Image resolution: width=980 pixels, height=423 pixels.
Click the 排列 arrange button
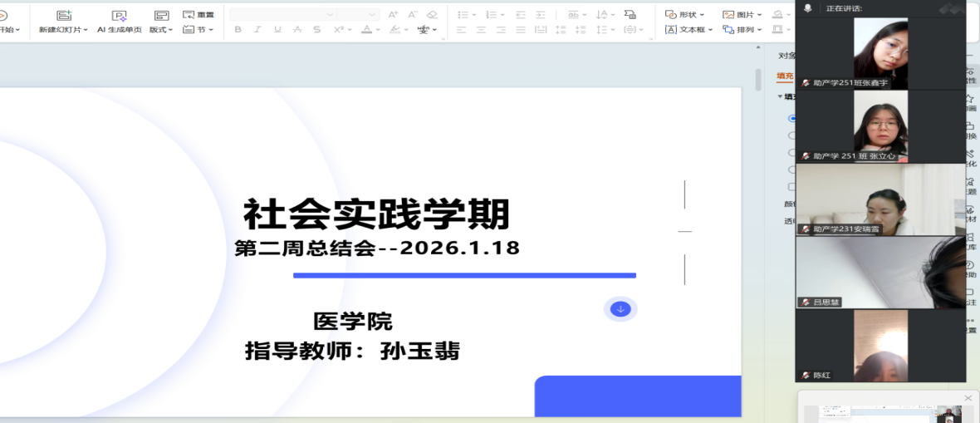pyautogui.click(x=739, y=30)
